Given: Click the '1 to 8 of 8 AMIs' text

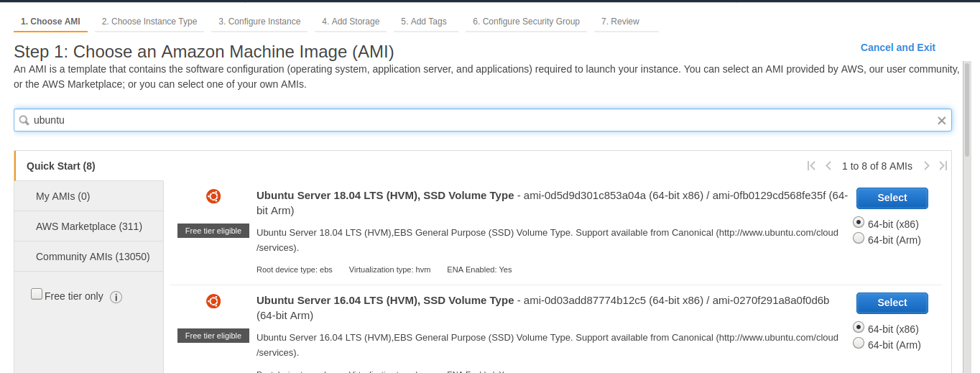Looking at the screenshot, I should (x=877, y=166).
